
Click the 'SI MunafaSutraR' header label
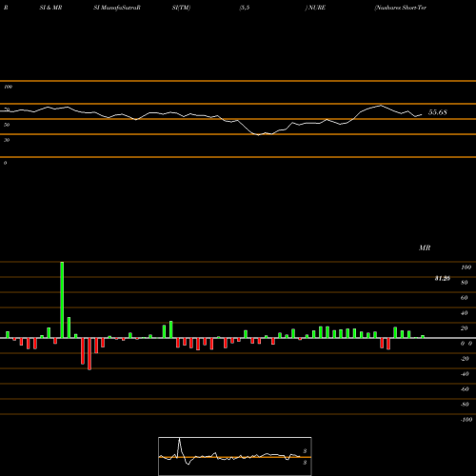click(x=117, y=8)
